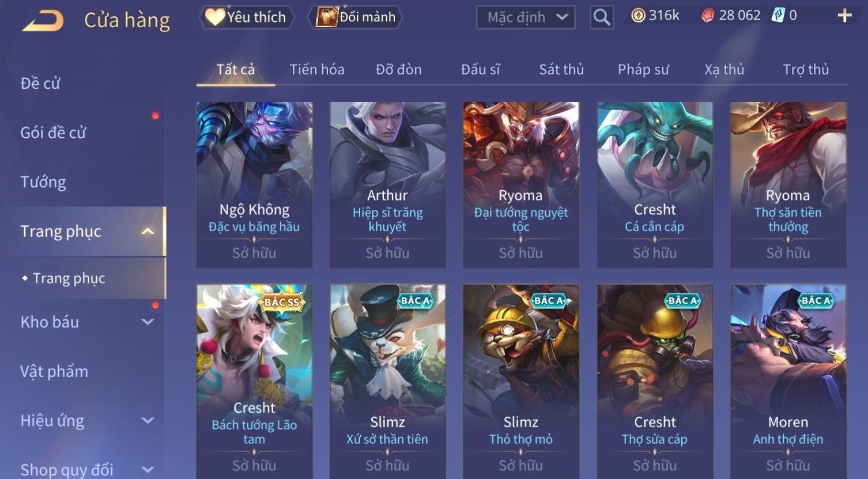Select Trang phục sub-item in sidebar
Viewport: 868px width, 479px height.
coord(69,278)
